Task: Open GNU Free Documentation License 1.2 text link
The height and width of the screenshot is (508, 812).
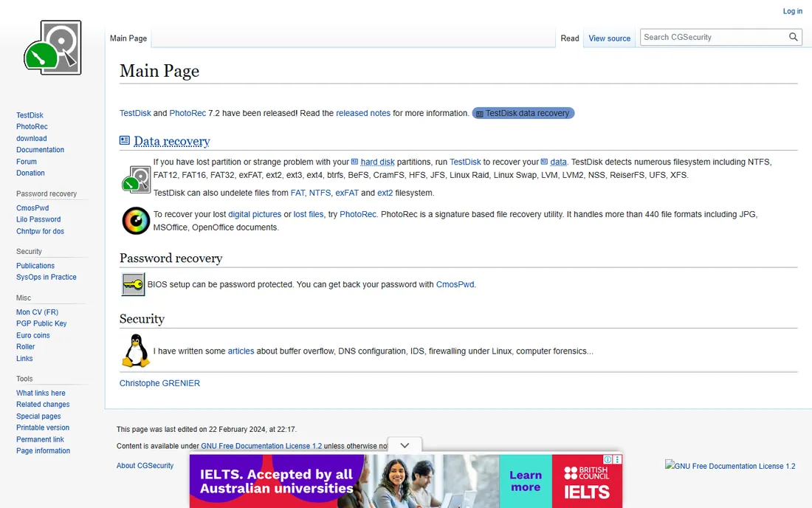Action: (261, 446)
